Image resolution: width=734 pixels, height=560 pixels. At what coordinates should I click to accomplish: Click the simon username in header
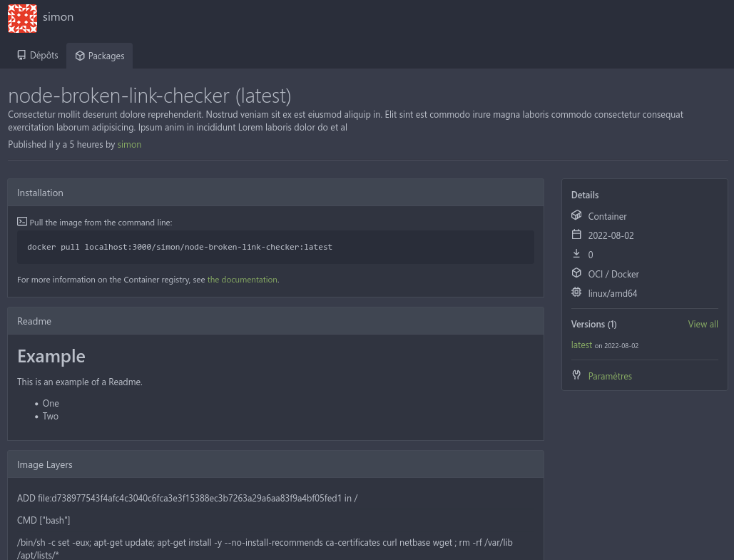coord(58,17)
